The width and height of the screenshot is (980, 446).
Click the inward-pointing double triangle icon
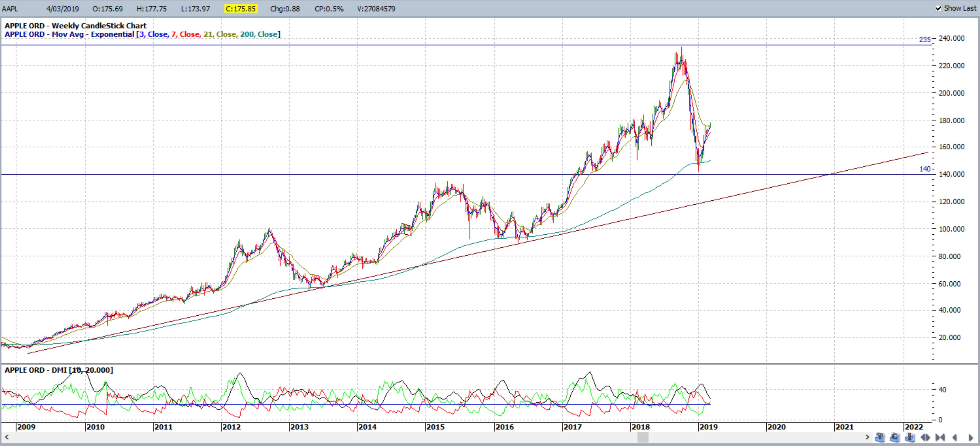[x=940, y=437]
